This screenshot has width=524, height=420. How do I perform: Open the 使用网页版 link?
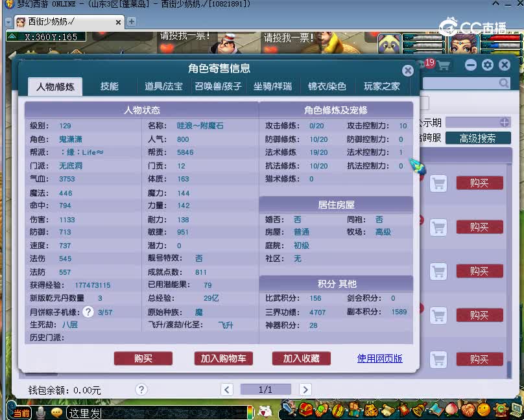[x=379, y=358]
